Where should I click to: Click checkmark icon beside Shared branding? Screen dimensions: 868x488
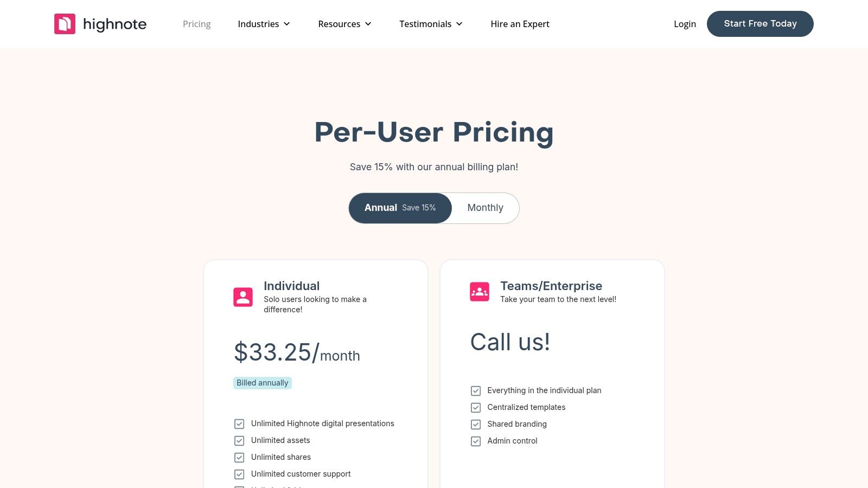point(476,425)
